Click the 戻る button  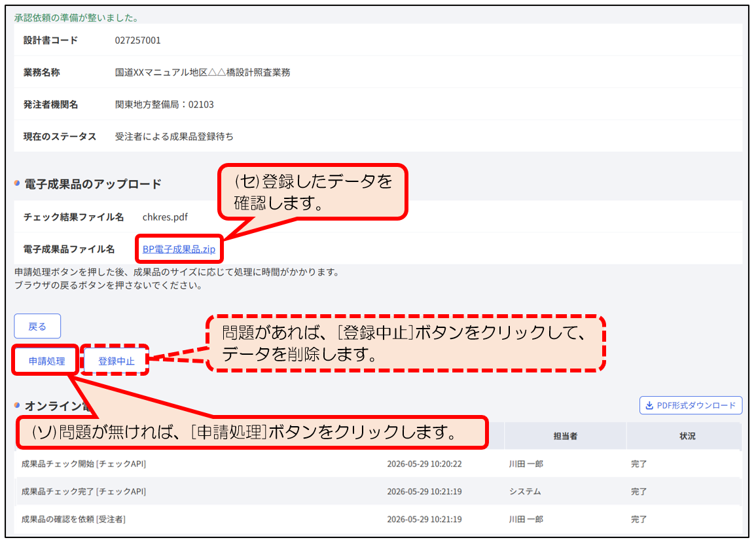pos(37,327)
